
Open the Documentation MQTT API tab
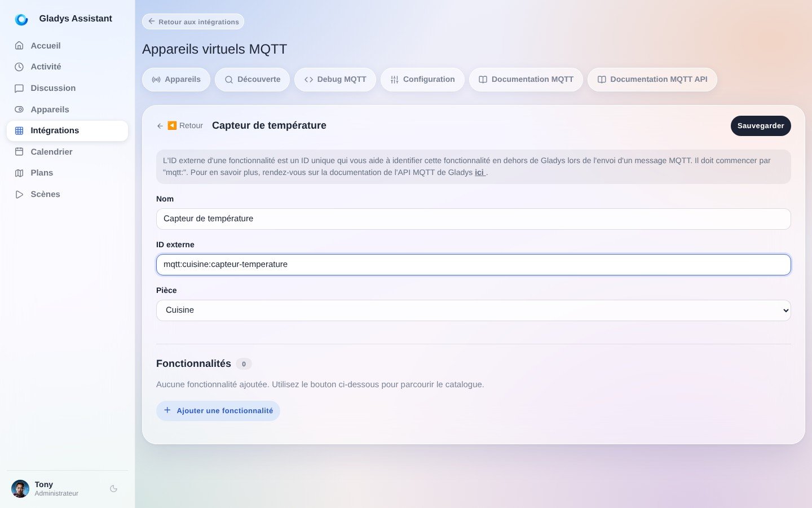tap(652, 80)
